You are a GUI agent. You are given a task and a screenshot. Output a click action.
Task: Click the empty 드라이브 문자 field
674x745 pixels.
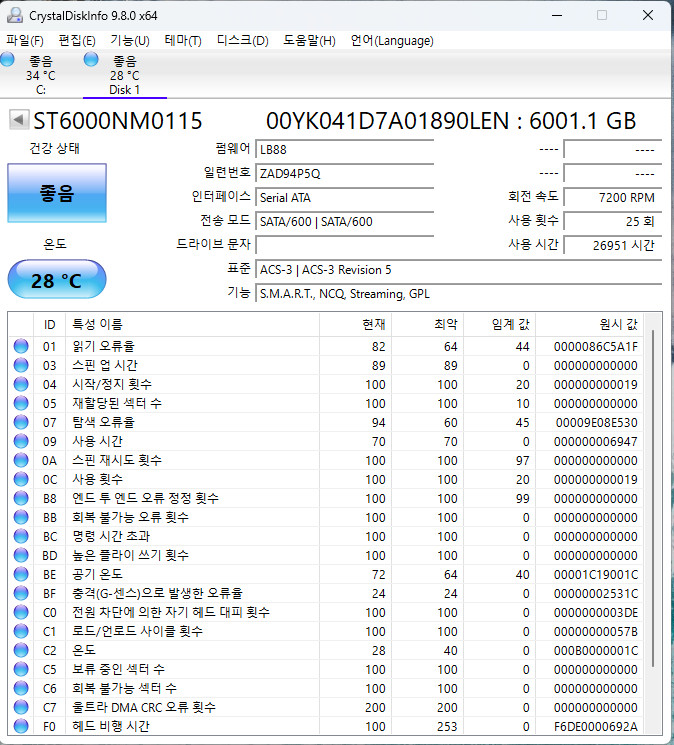(344, 245)
